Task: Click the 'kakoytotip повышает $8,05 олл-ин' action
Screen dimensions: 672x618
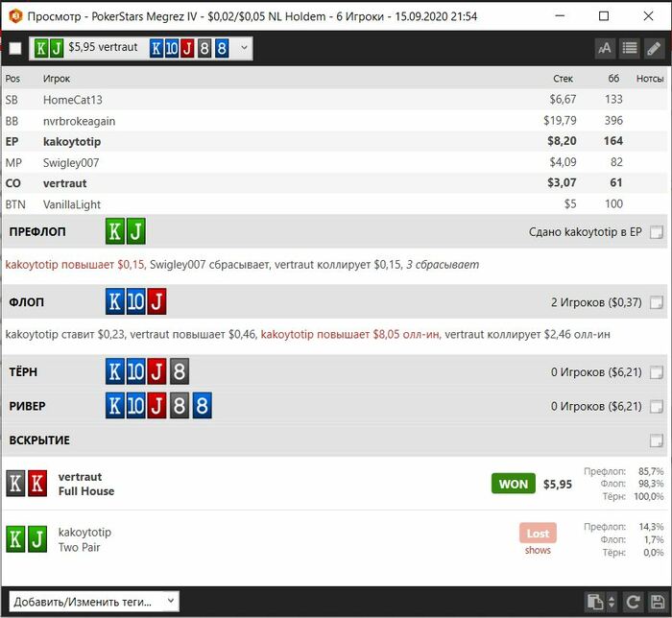Action: (350, 335)
